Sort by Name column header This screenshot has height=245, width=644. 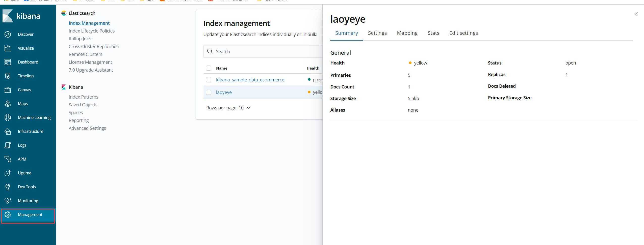[222, 68]
